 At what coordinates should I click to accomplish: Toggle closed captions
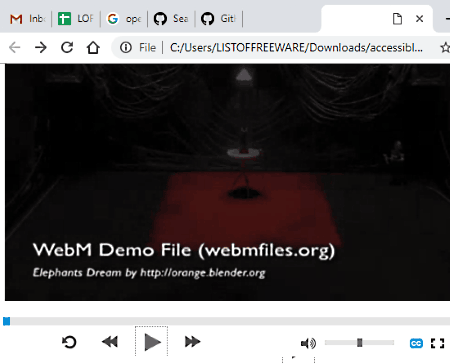pyautogui.click(x=416, y=343)
